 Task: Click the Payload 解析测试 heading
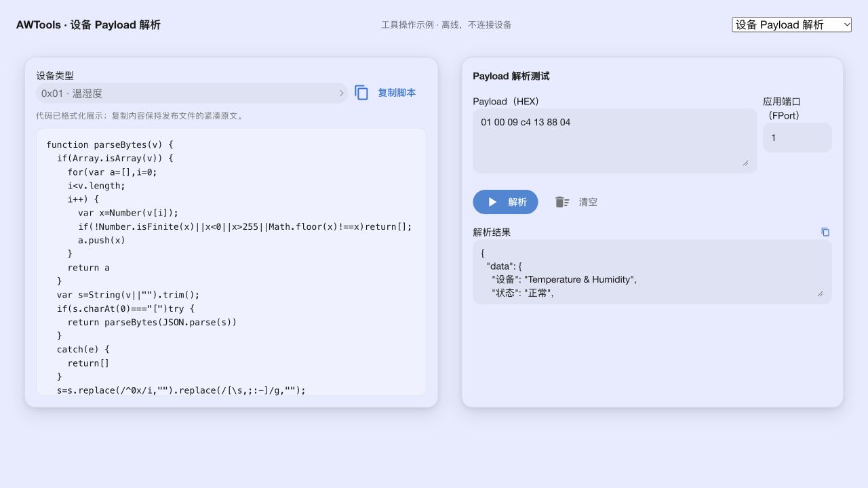pyautogui.click(x=511, y=77)
